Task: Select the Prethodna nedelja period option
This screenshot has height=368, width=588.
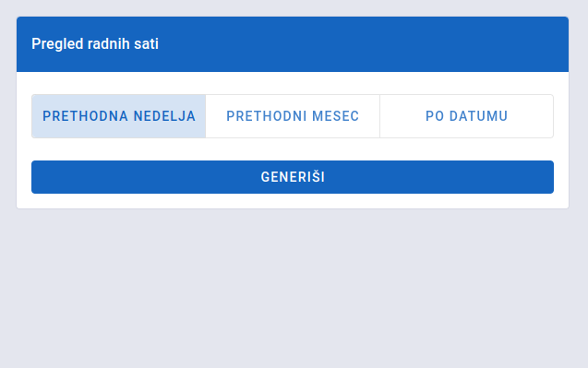Action: 118,116
